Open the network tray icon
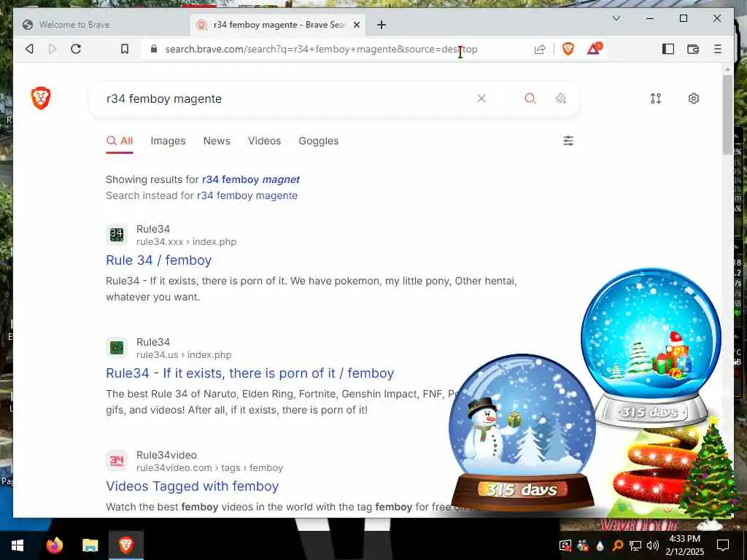 [x=635, y=545]
